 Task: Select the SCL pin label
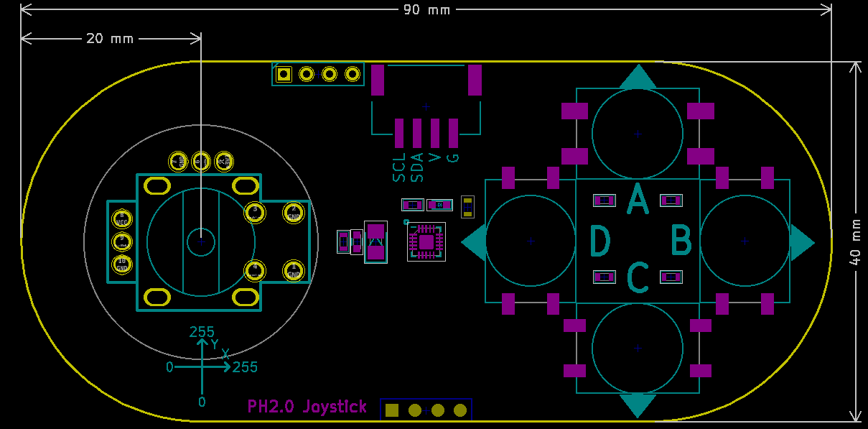[399, 167]
